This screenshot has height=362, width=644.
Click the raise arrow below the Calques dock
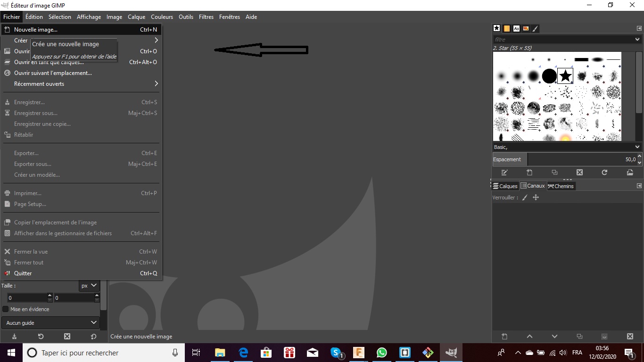click(x=529, y=337)
